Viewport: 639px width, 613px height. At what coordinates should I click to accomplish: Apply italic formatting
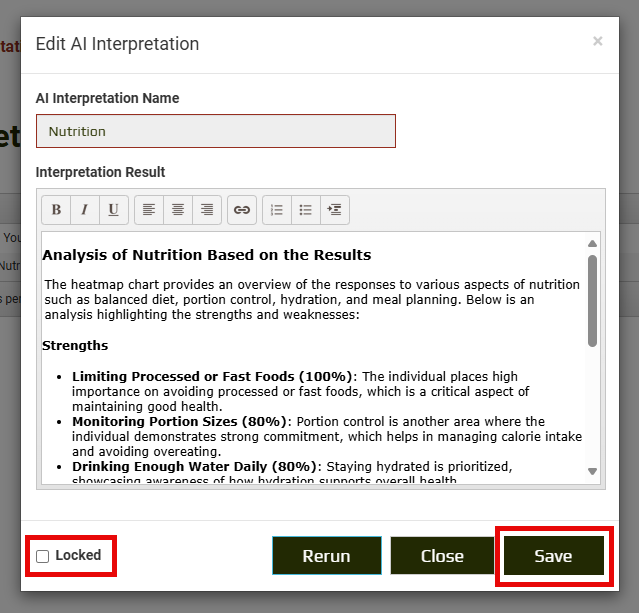tap(84, 210)
